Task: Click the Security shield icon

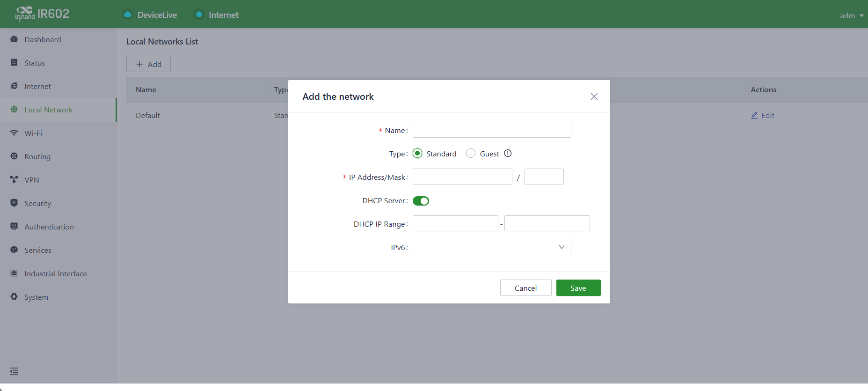Action: 14,203
